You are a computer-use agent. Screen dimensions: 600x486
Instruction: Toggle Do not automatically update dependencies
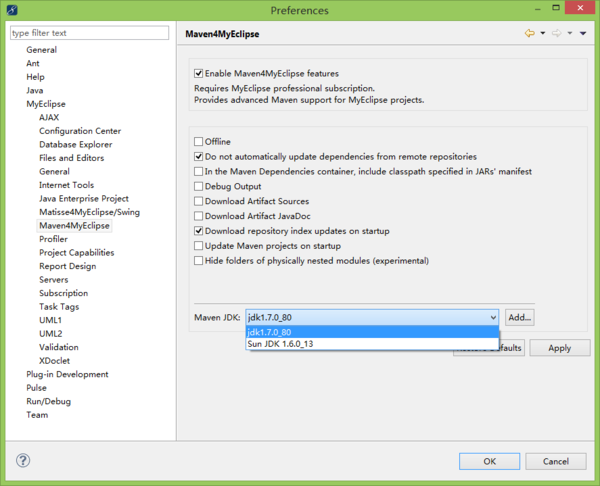click(x=198, y=157)
